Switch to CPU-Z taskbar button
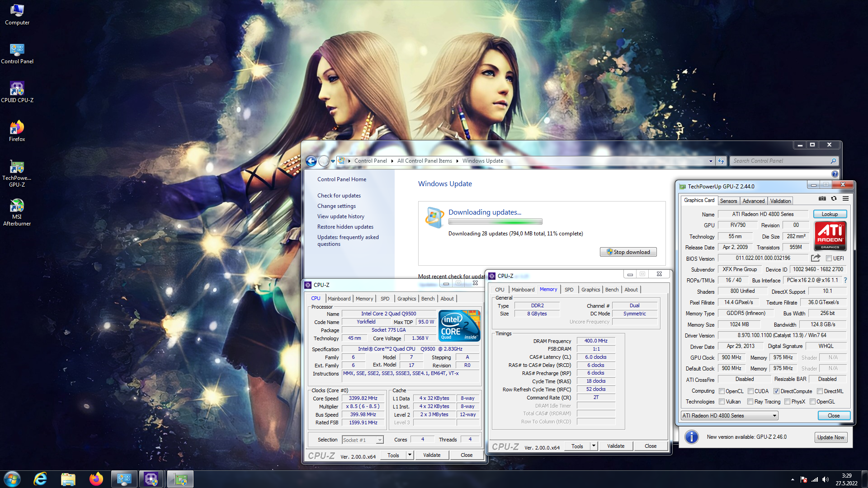 [x=151, y=479]
